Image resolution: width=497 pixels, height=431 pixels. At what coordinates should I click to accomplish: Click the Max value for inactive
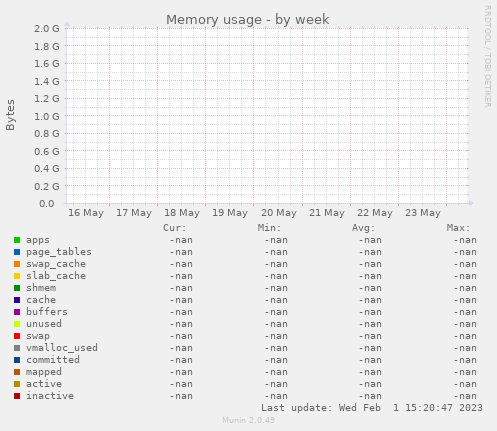[x=465, y=396]
